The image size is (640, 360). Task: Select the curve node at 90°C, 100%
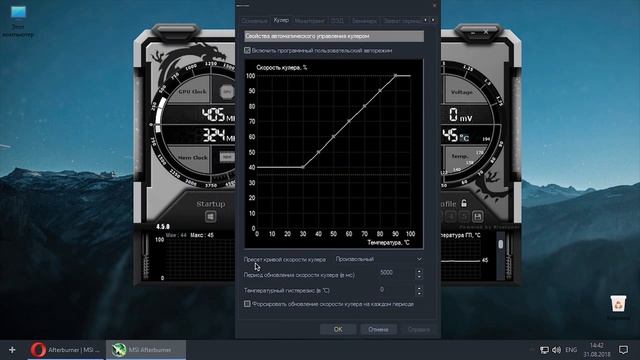pos(395,76)
